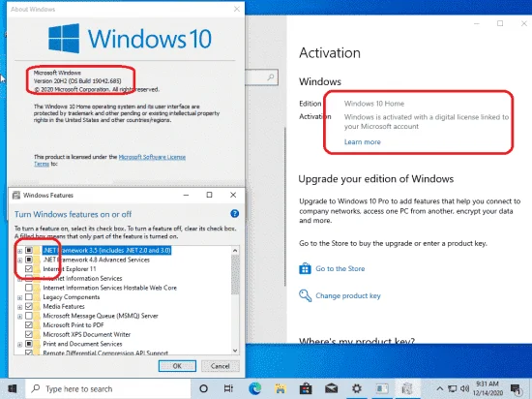Click features list scroll up arrow
The height and width of the screenshot is (399, 532).
click(235, 251)
